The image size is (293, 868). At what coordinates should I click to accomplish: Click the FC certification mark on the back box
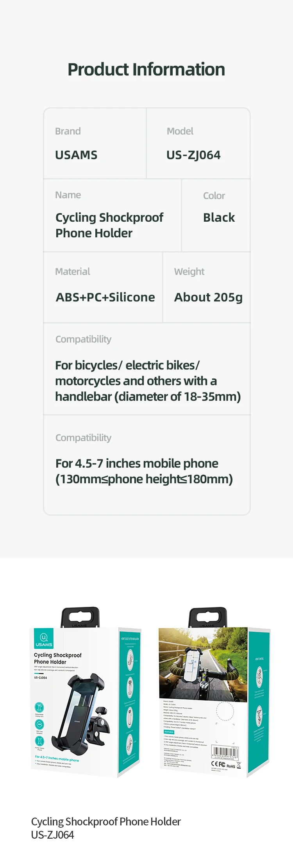click(x=222, y=764)
